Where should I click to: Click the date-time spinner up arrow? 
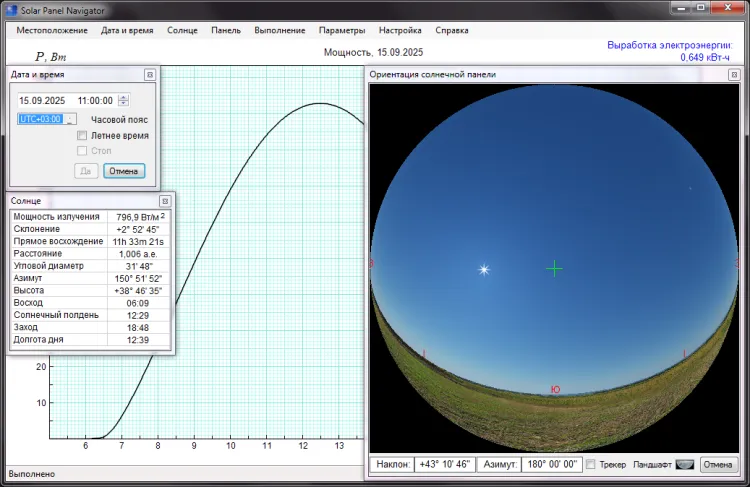pos(123,97)
